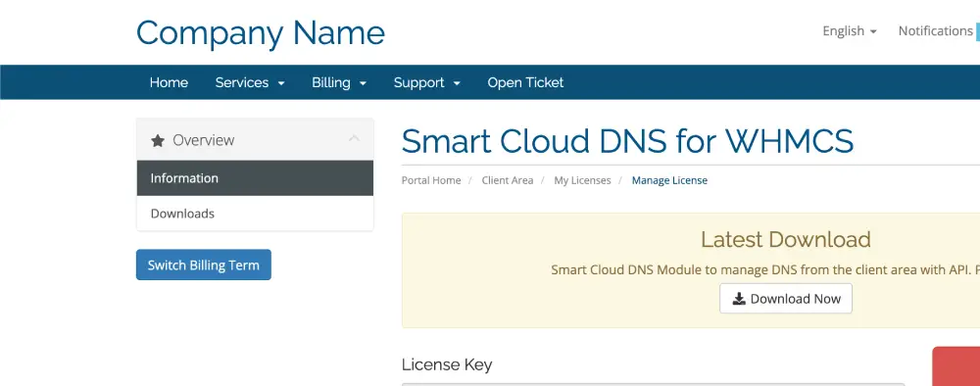The width and height of the screenshot is (980, 386).
Task: Expand the Support dropdown menu
Action: [x=427, y=82]
